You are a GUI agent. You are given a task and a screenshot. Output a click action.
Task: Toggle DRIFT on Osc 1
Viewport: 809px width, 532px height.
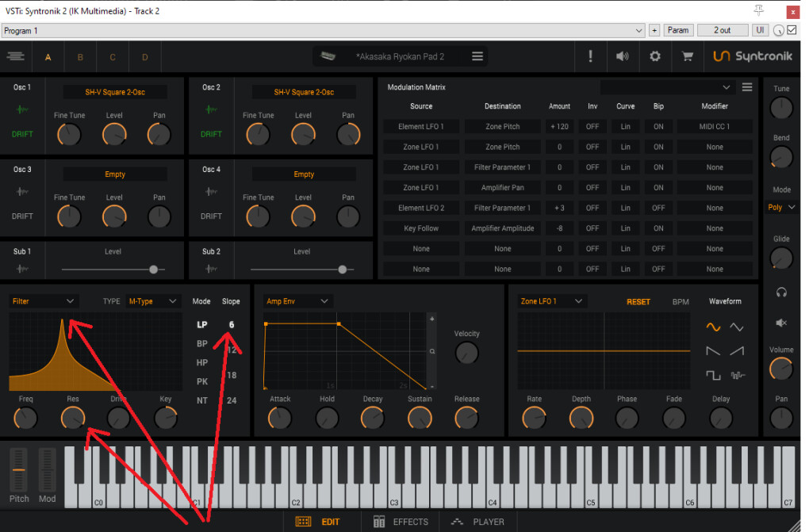[x=22, y=134]
